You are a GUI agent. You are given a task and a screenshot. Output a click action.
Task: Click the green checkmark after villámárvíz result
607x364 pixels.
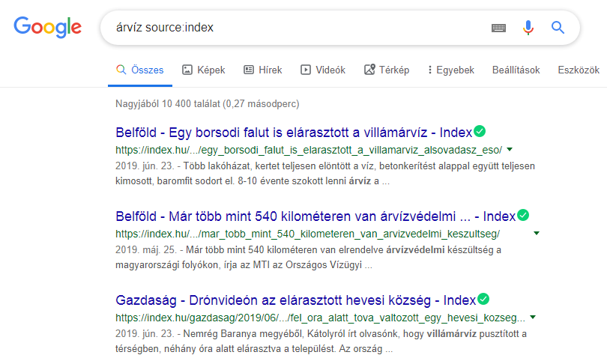pyautogui.click(x=480, y=132)
